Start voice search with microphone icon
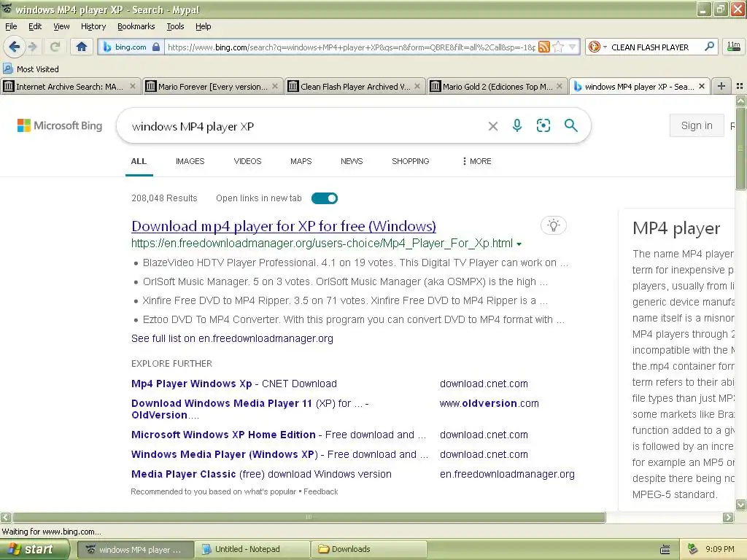The height and width of the screenshot is (560, 747). click(x=517, y=125)
